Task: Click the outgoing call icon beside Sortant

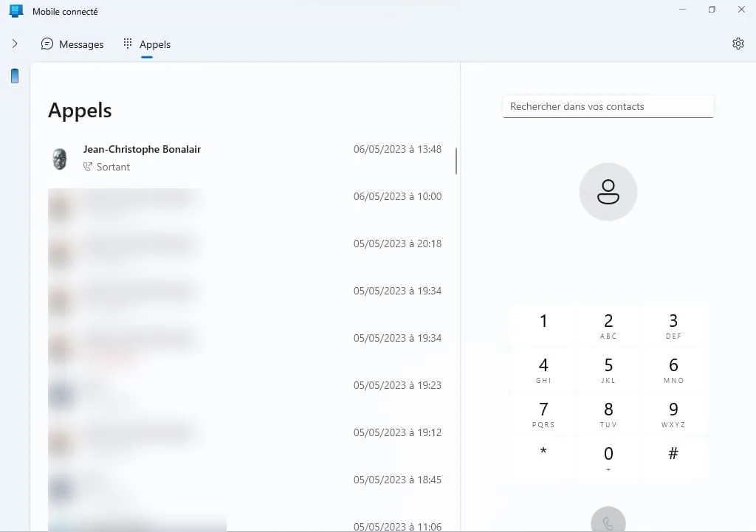Action: click(x=88, y=167)
